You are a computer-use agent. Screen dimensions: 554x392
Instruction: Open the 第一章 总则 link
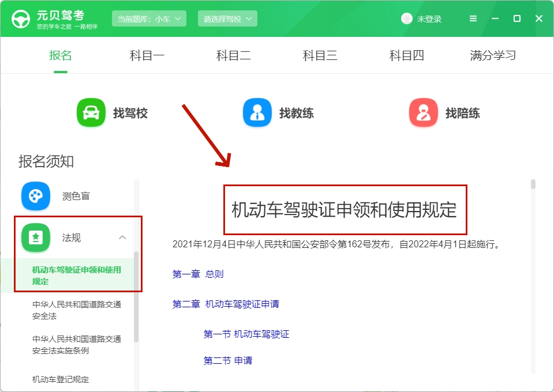198,274
